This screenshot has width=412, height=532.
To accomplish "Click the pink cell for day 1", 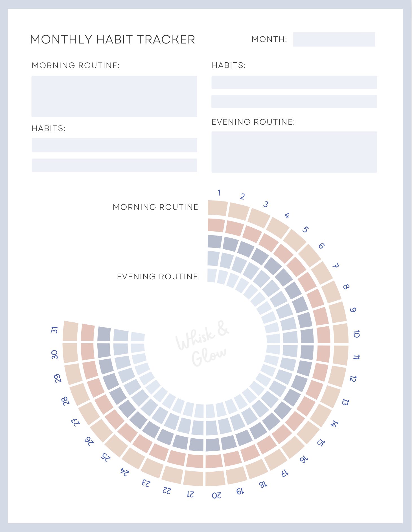I will [x=216, y=225].
